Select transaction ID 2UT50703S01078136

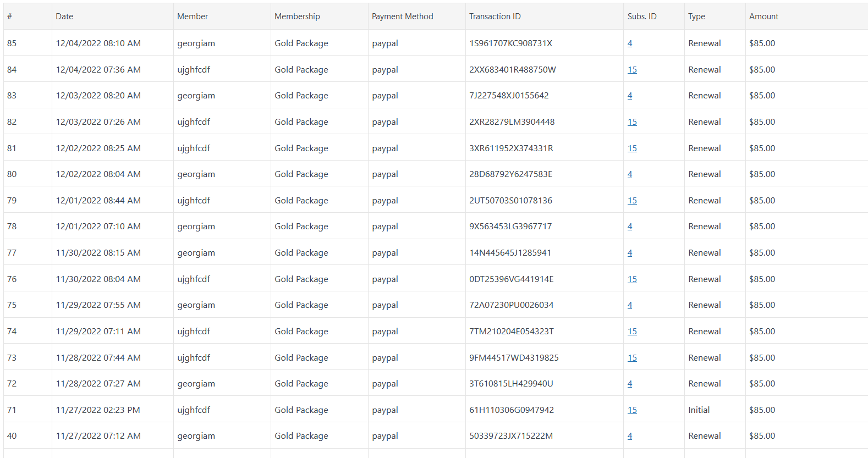tap(510, 201)
